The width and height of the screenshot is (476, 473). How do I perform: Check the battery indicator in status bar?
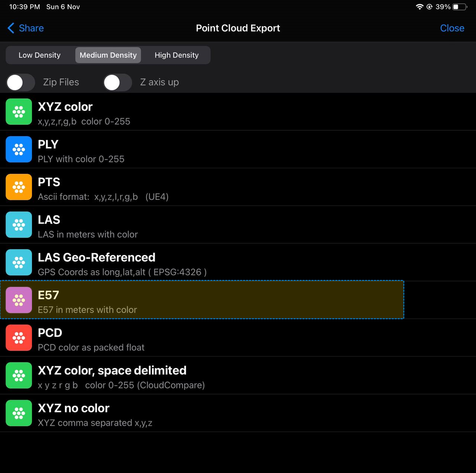point(459,7)
